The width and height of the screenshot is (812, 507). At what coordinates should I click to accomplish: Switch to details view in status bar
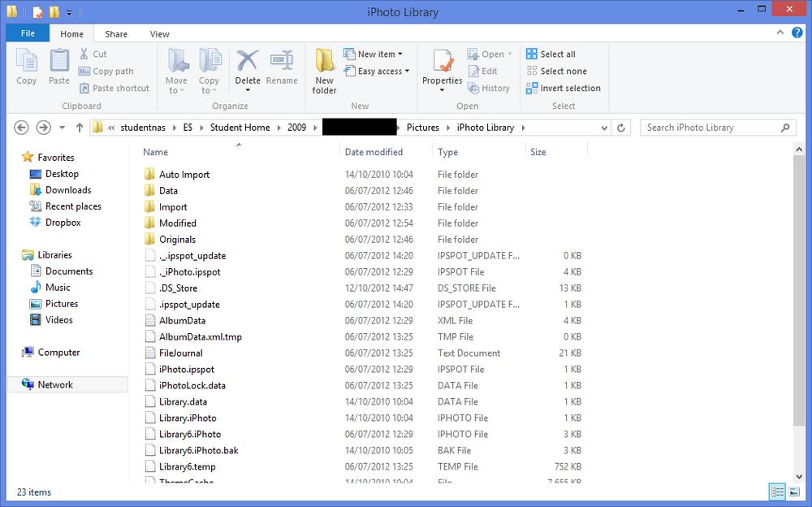pos(777,492)
